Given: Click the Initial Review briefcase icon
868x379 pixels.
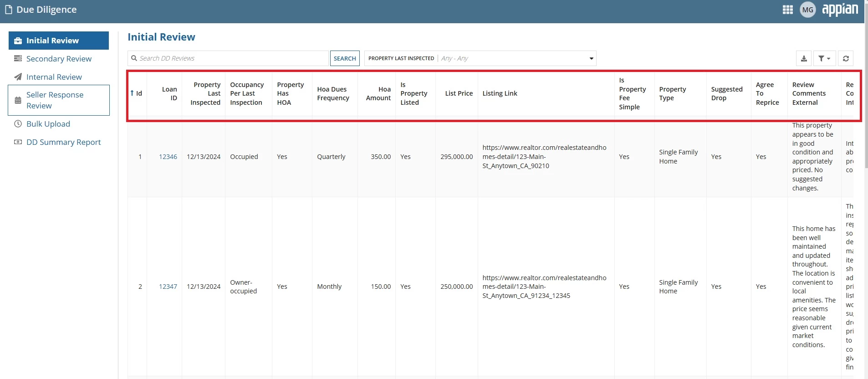Looking at the screenshot, I should click(18, 41).
